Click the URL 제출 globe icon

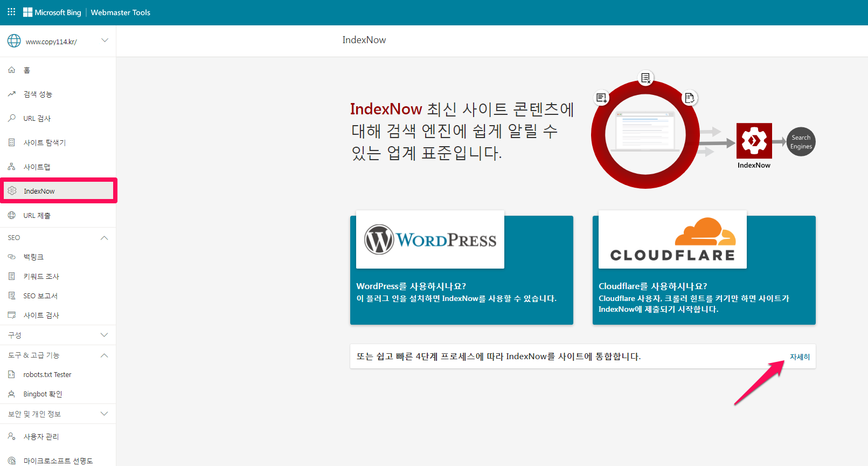(x=12, y=215)
